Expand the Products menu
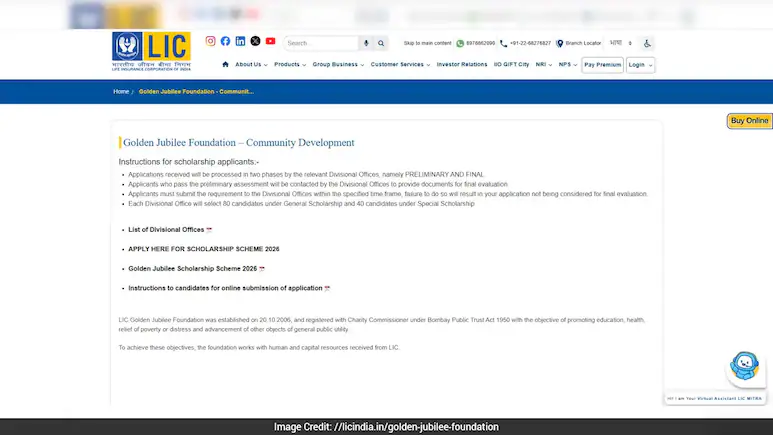Screen dimensions: 773x435 [x=290, y=65]
